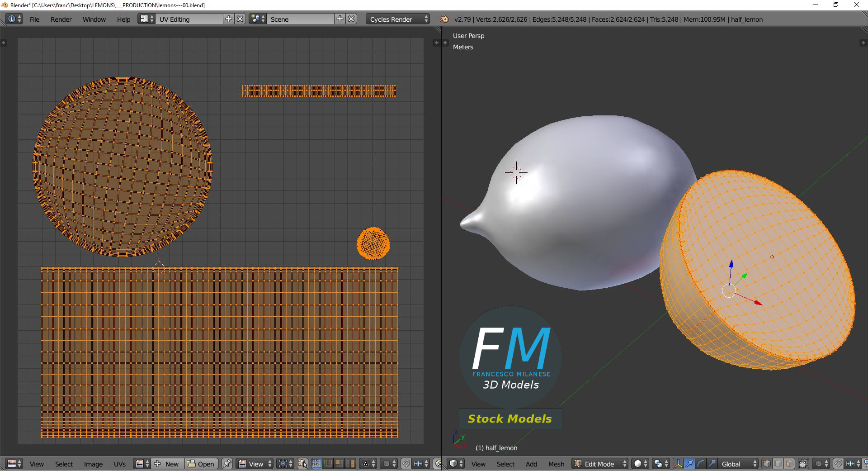
Task: Open Global transform orientation dropdown
Action: pyautogui.click(x=738, y=464)
